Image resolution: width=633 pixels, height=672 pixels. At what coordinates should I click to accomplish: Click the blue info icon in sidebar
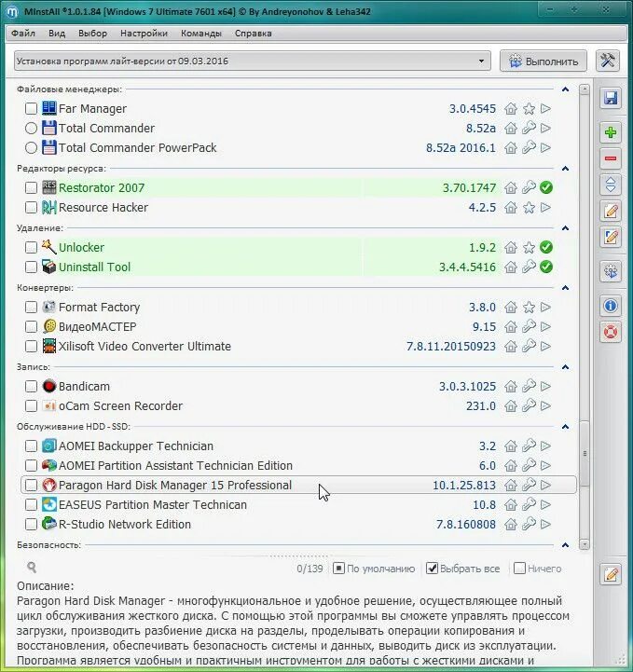[x=611, y=306]
